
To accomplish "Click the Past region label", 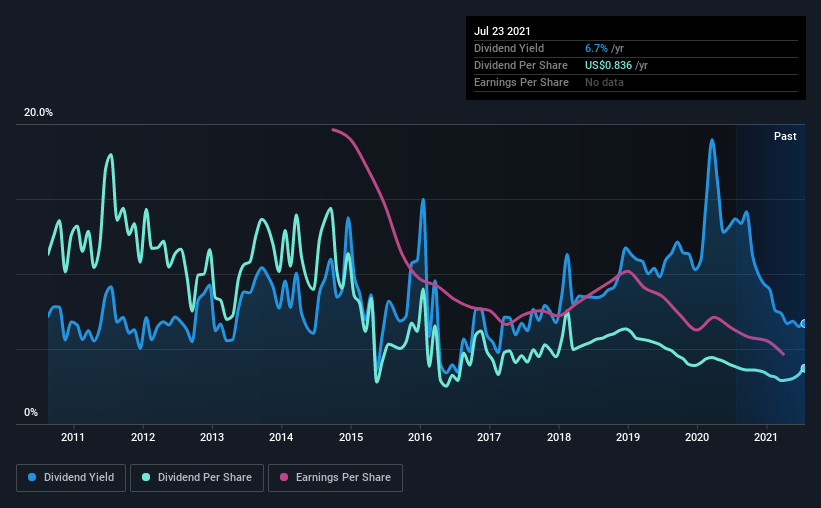I will coord(785,136).
